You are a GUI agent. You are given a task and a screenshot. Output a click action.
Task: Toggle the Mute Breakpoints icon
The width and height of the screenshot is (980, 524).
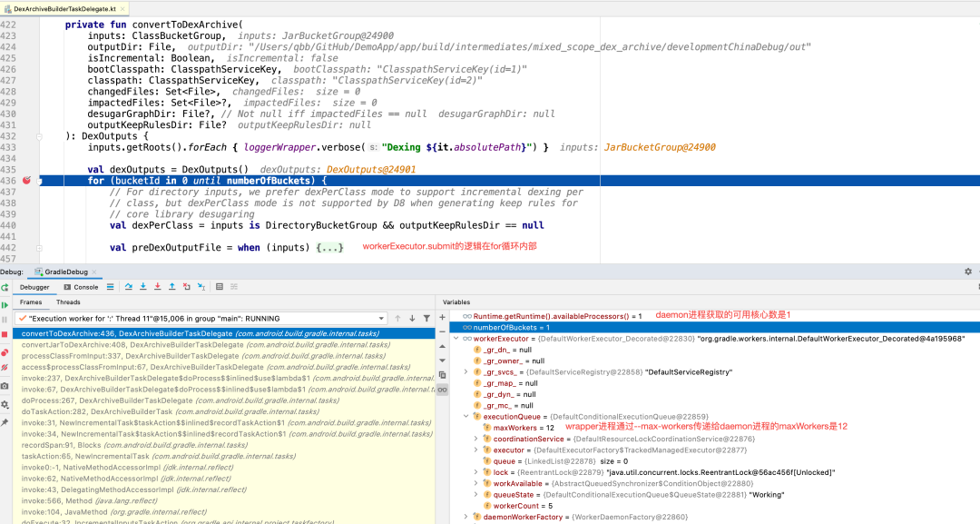click(5, 368)
